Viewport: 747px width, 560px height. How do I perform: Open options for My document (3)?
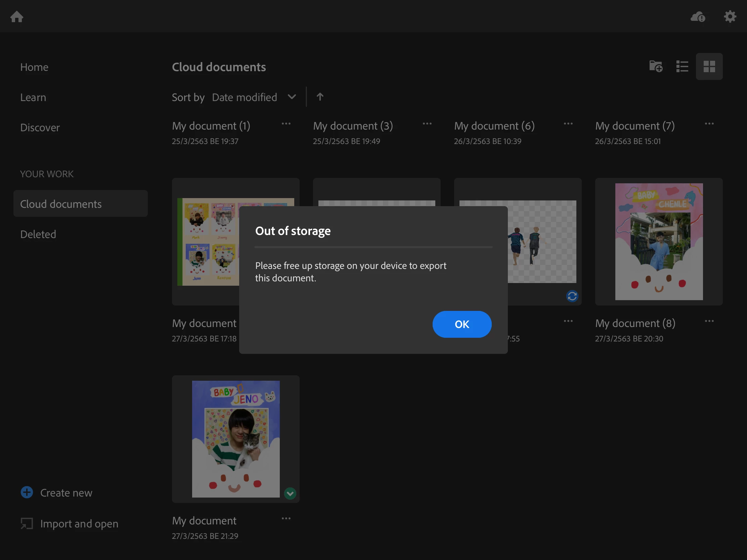tap(427, 124)
